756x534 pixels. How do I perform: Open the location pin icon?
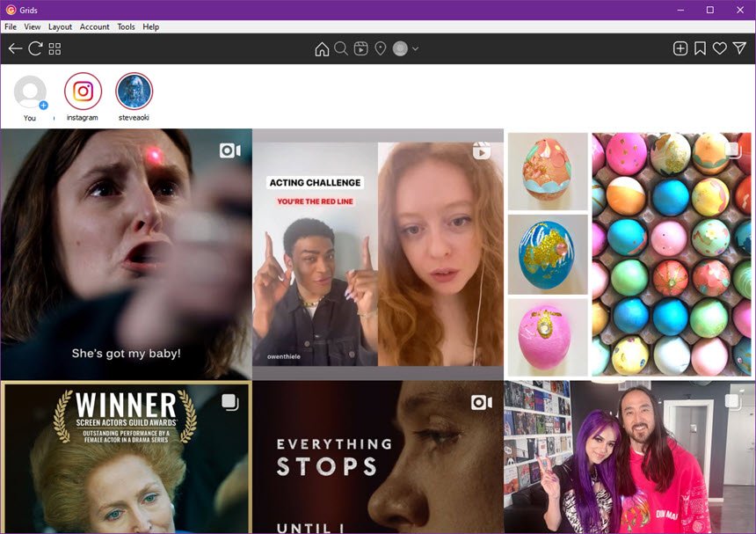(381, 48)
